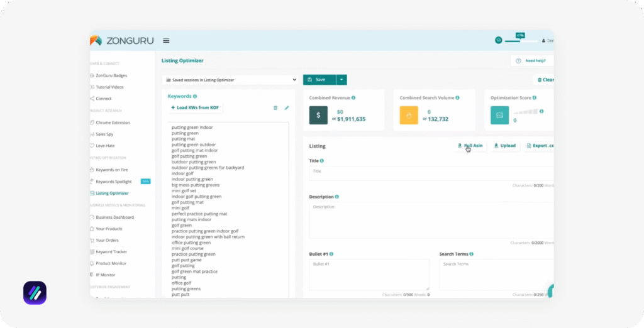This screenshot has height=328, width=644.
Task: Open Sales Spy from sidebar
Action: coord(105,134)
